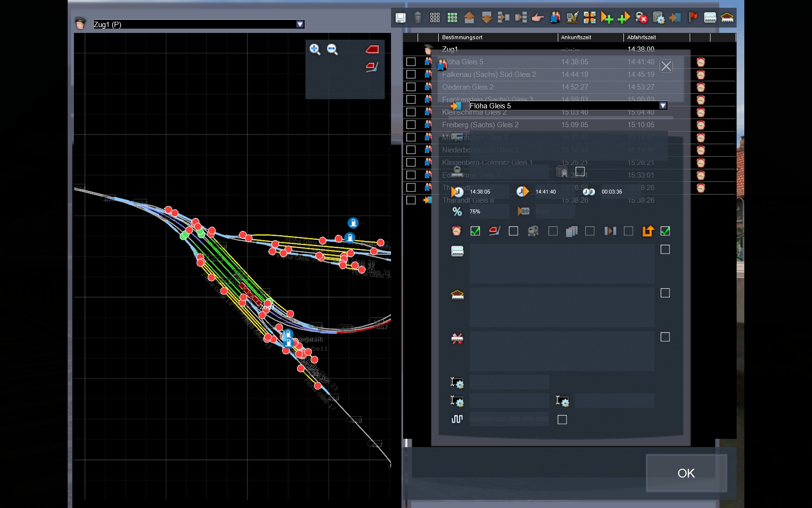Toggle the checked box beside alarm clock icon
Screen dimensions: 812x508
475,231
